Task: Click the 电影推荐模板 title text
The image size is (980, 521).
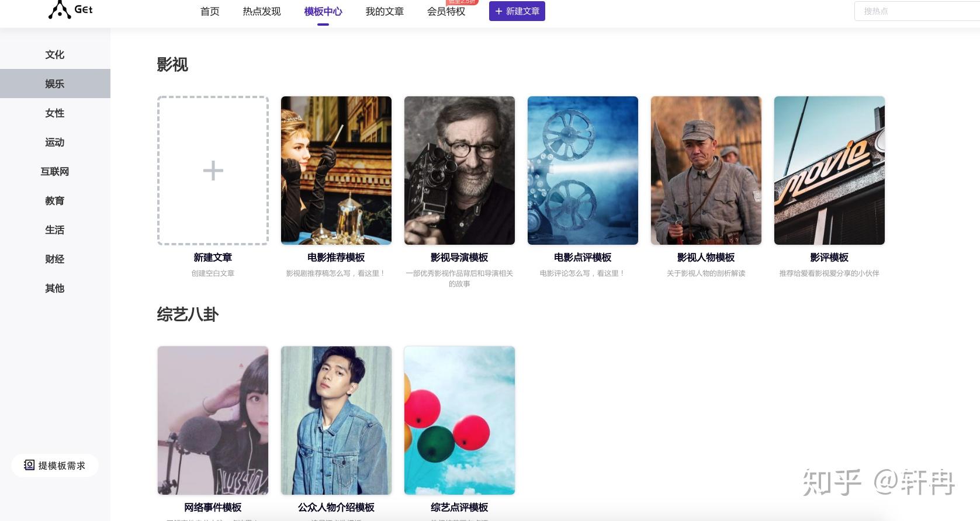Action: tap(336, 258)
